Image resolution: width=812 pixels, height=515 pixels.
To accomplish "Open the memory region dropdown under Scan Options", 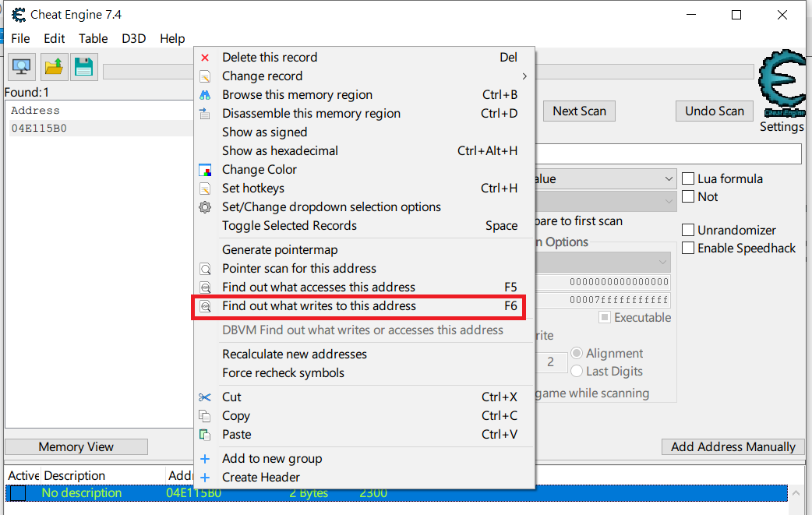I will pos(603,263).
